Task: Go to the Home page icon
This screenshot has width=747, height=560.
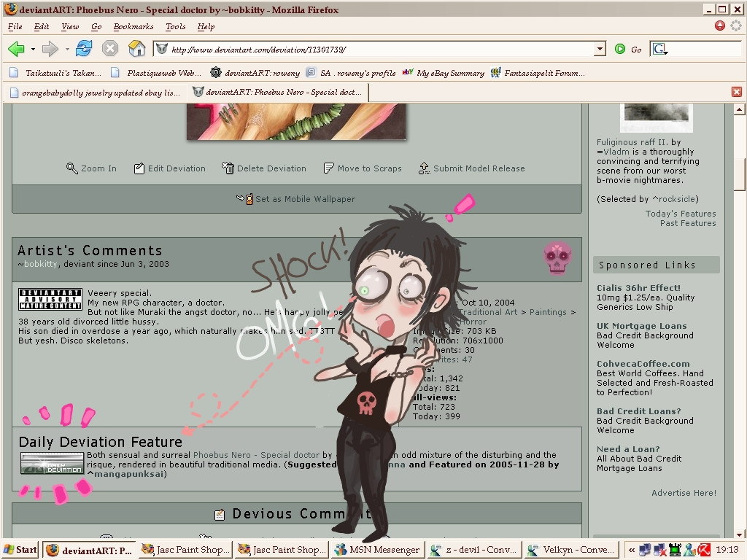Action: point(136,48)
